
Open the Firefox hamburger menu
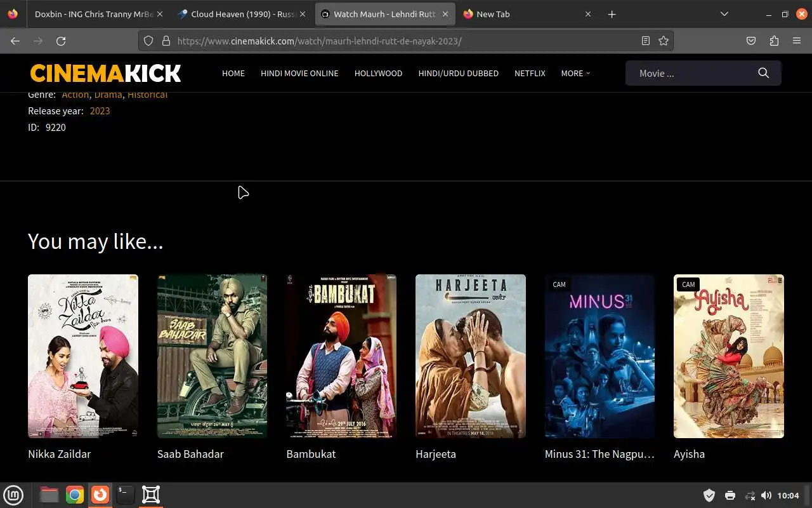click(797, 41)
